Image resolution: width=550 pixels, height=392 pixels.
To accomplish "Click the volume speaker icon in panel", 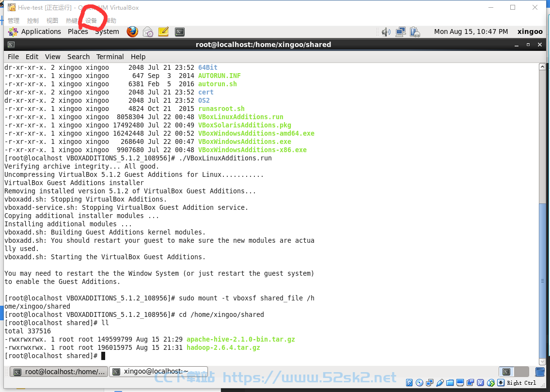I will coord(386,32).
